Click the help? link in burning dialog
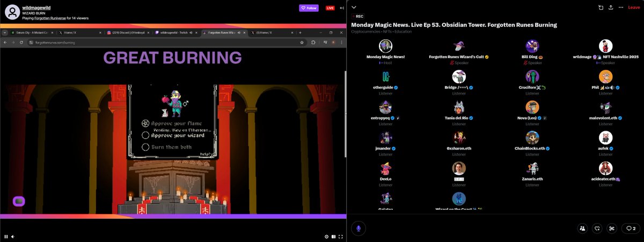Image resolution: width=644 pixels, height=242 pixels. (x=204, y=154)
